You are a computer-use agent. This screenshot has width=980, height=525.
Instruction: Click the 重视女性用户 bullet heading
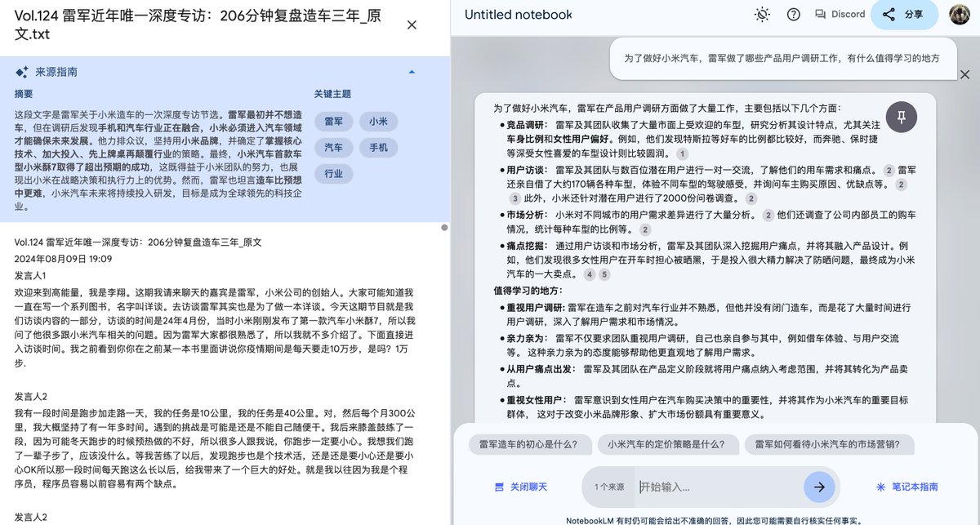537,400
